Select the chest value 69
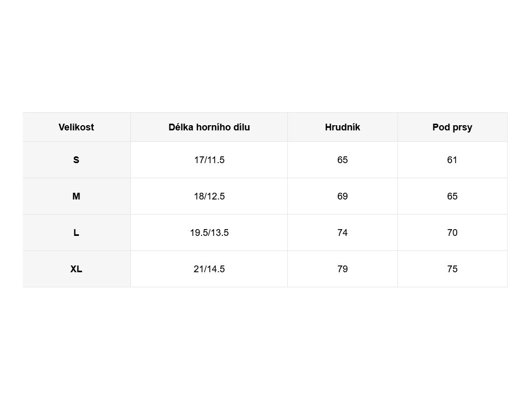The width and height of the screenshot is (532, 399). click(342, 196)
